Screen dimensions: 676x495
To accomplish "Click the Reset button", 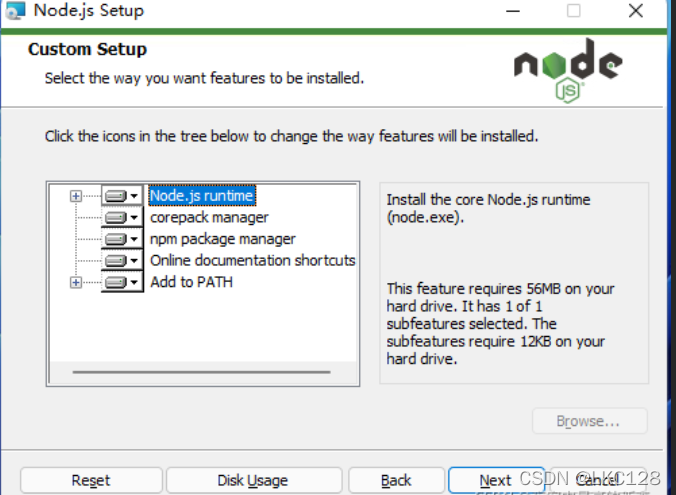I will click(x=91, y=480).
